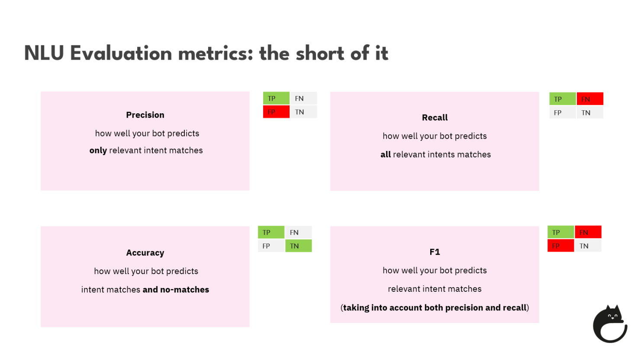
Task: Click the gray TN cell beside Precision
Action: point(303,112)
